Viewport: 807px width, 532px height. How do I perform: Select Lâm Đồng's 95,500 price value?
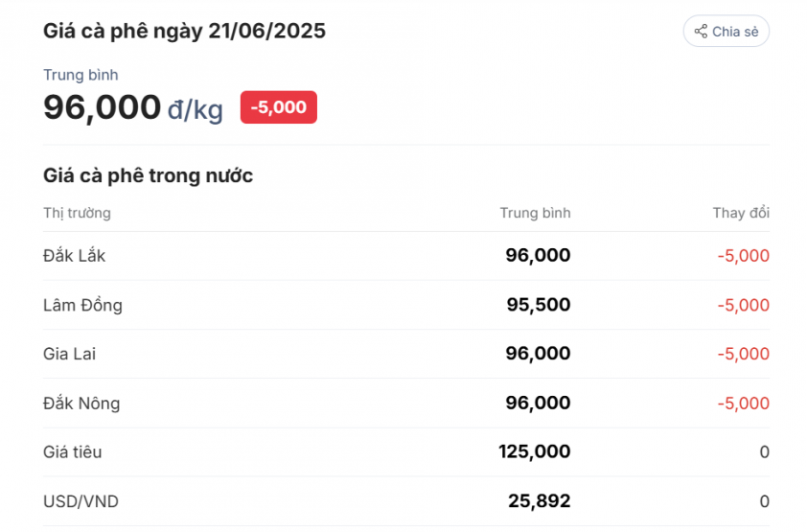click(x=539, y=305)
